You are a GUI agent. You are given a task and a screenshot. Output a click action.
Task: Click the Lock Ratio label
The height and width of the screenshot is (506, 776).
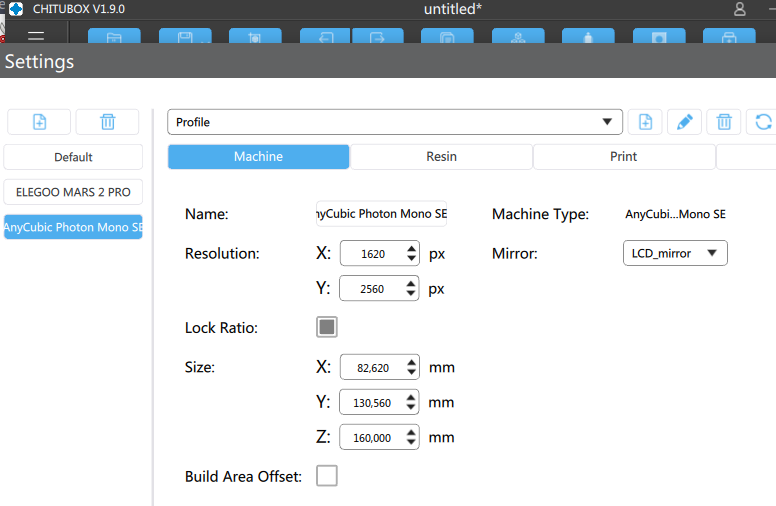point(221,328)
